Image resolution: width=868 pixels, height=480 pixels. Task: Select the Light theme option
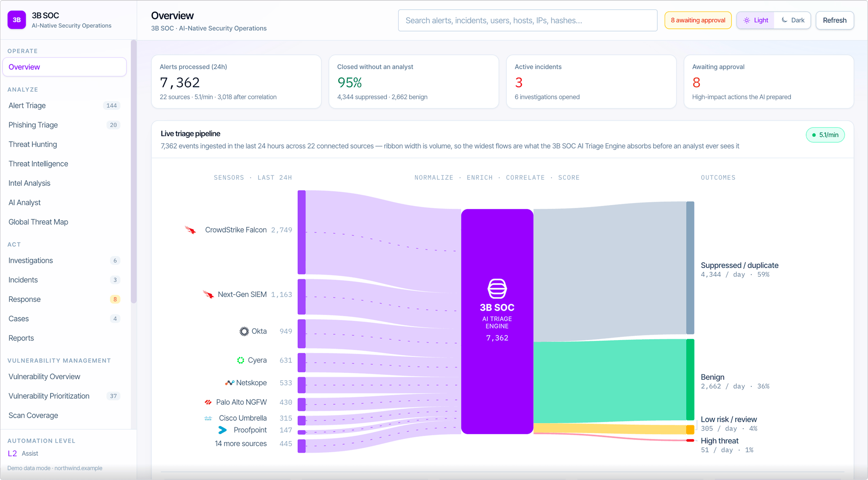click(756, 20)
